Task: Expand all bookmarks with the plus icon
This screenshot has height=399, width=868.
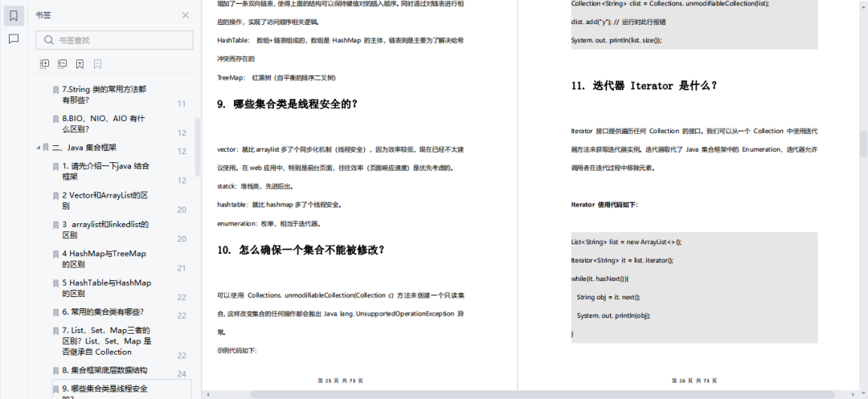Action: click(44, 64)
